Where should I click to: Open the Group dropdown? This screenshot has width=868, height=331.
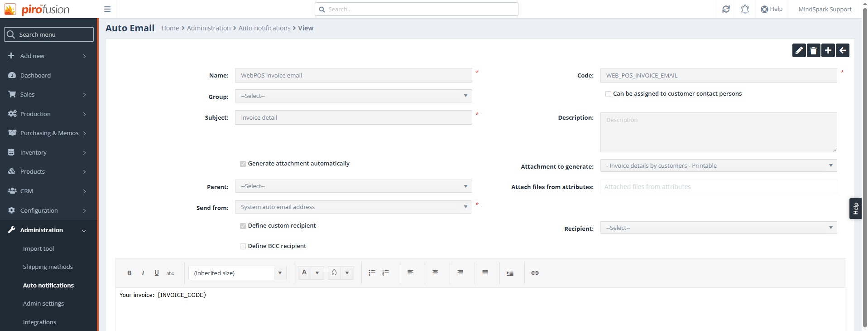[x=353, y=96]
